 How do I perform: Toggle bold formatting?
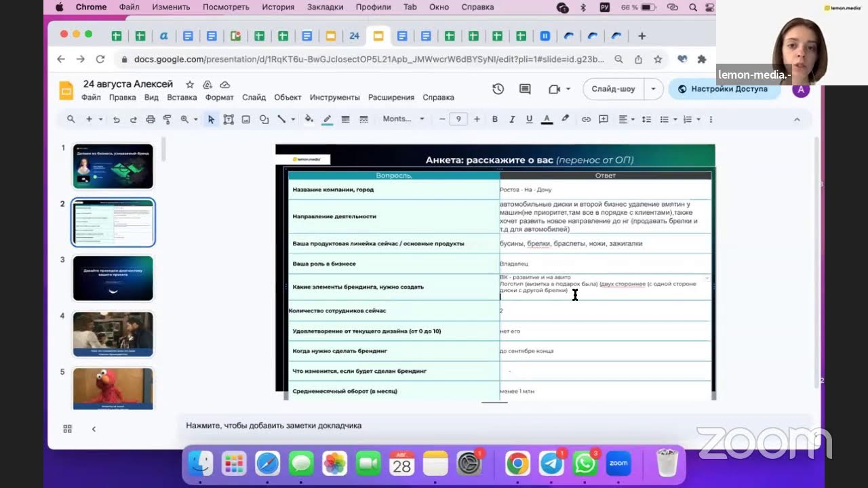(x=495, y=119)
